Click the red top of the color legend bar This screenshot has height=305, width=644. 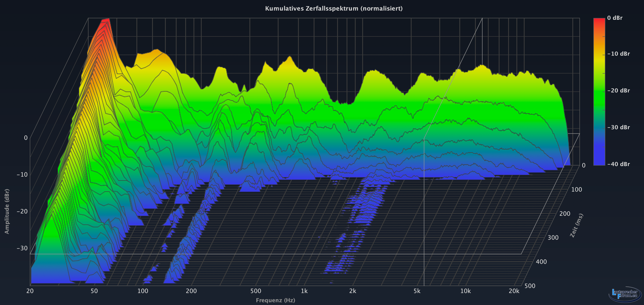click(599, 20)
